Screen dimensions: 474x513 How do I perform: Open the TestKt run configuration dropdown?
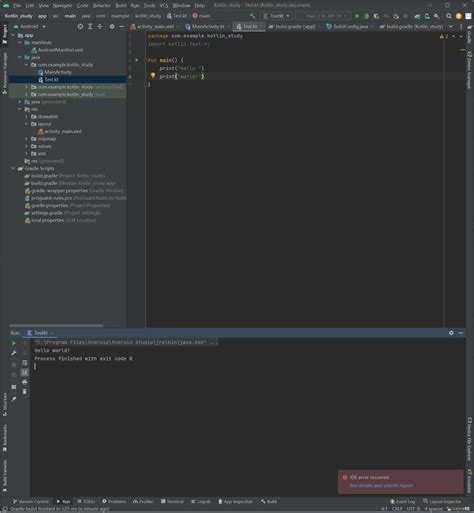[x=276, y=16]
